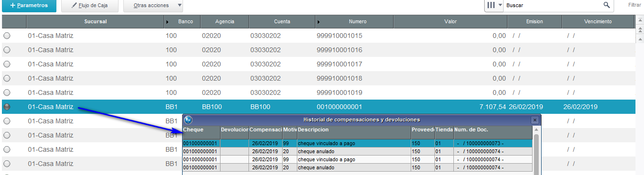Select radio for cheque 999910001019 row

7,92
